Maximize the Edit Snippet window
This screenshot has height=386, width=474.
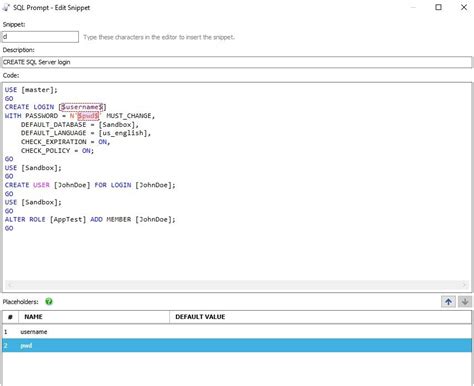tap(438, 7)
